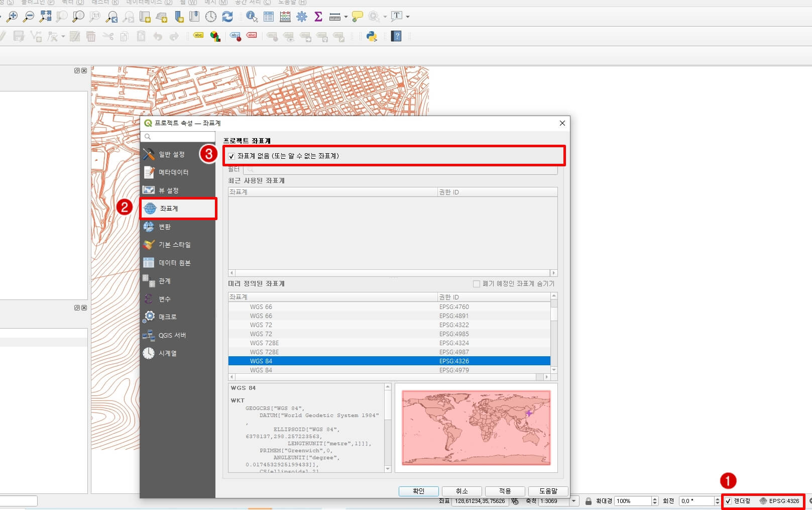
Task: Open the Attribute Table icon
Action: [x=269, y=17]
